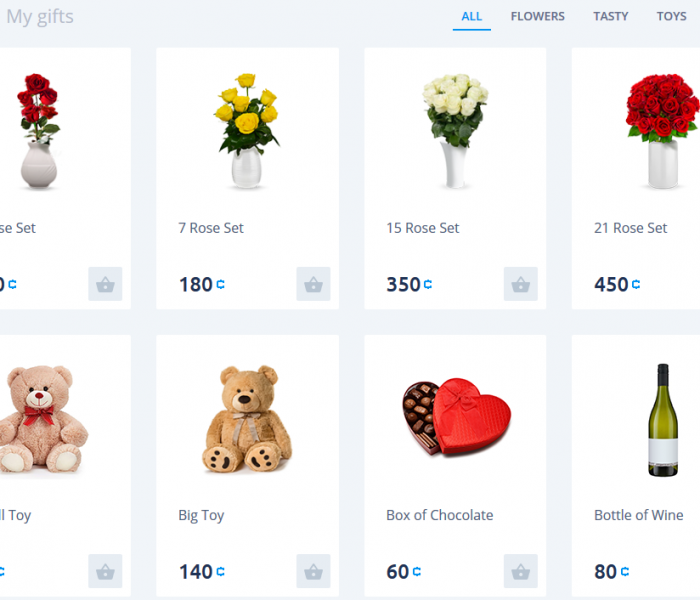
Task: Click basket icon on small teddy bear card
Action: 105,571
